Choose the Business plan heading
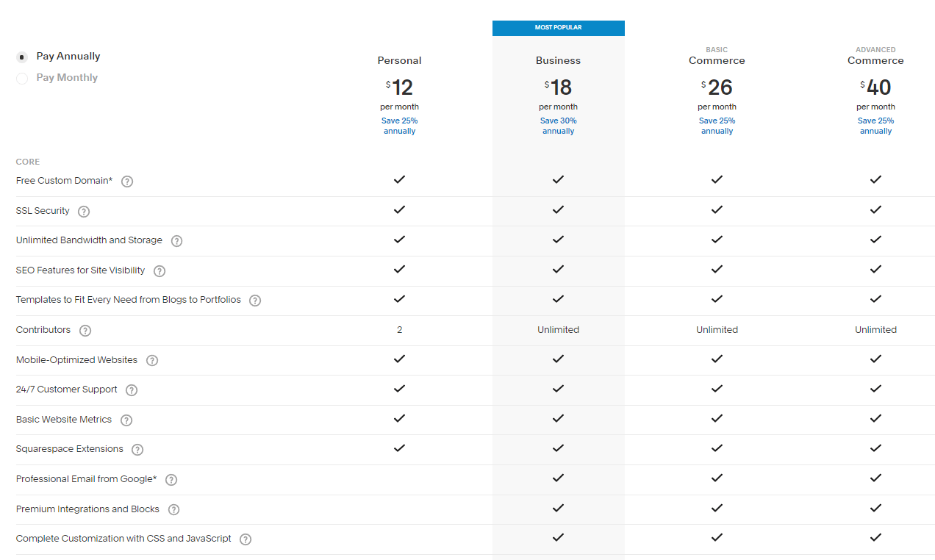The width and height of the screenshot is (935, 560). [x=559, y=60]
